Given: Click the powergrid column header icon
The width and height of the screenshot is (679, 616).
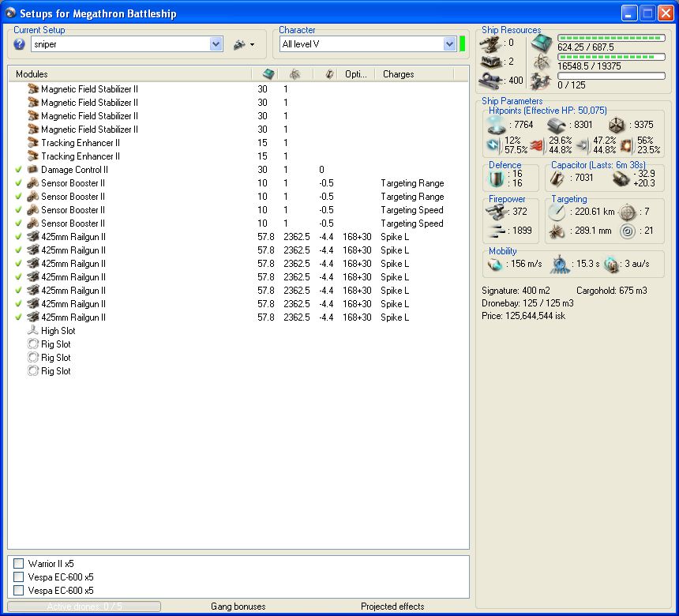Looking at the screenshot, I should pos(294,74).
